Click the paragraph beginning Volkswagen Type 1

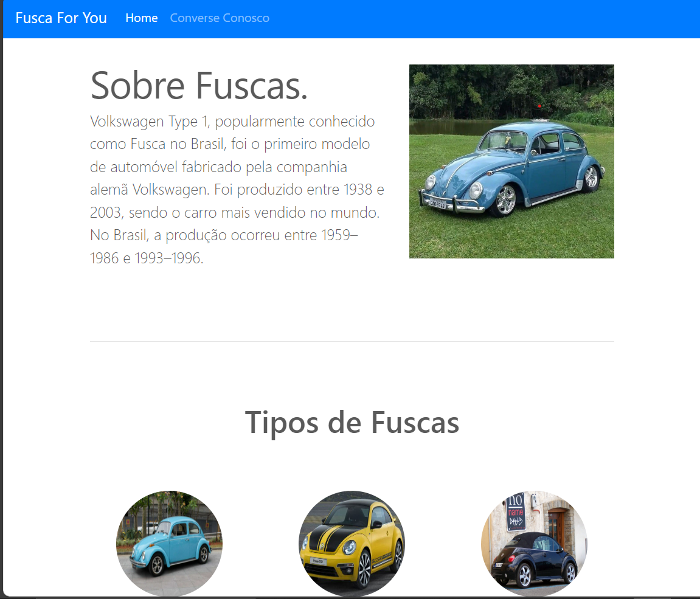[237, 189]
